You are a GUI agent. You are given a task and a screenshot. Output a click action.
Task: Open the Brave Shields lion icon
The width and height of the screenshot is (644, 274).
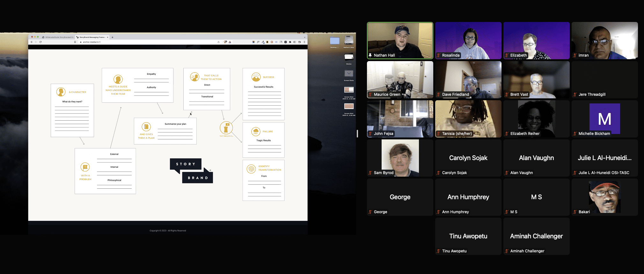225,42
